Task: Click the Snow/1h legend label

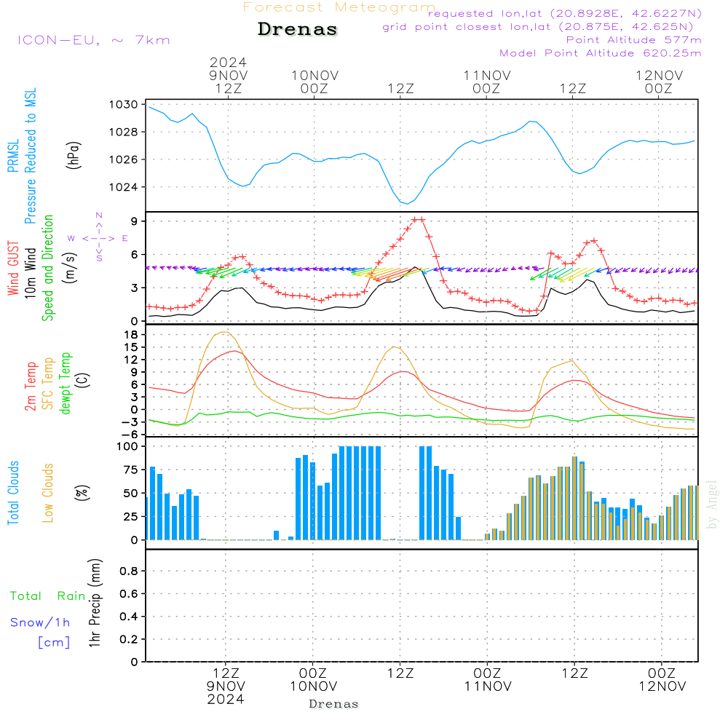Action: pos(40,622)
